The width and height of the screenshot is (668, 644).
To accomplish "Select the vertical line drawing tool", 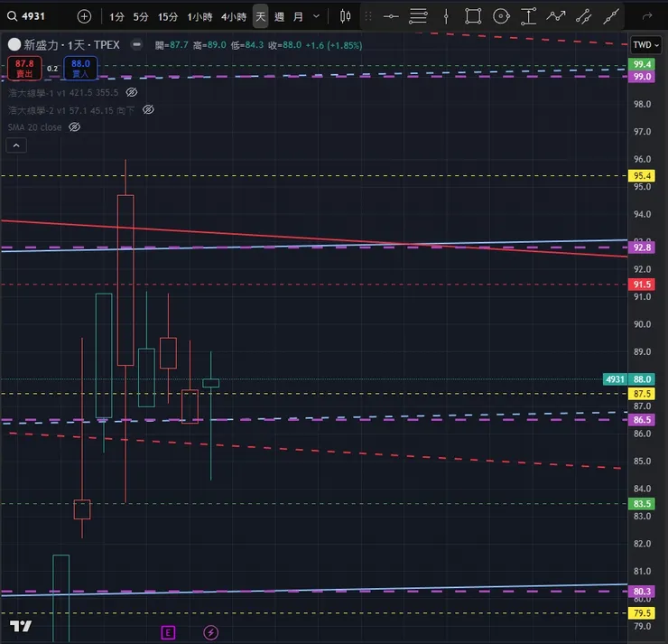I will 446,16.
